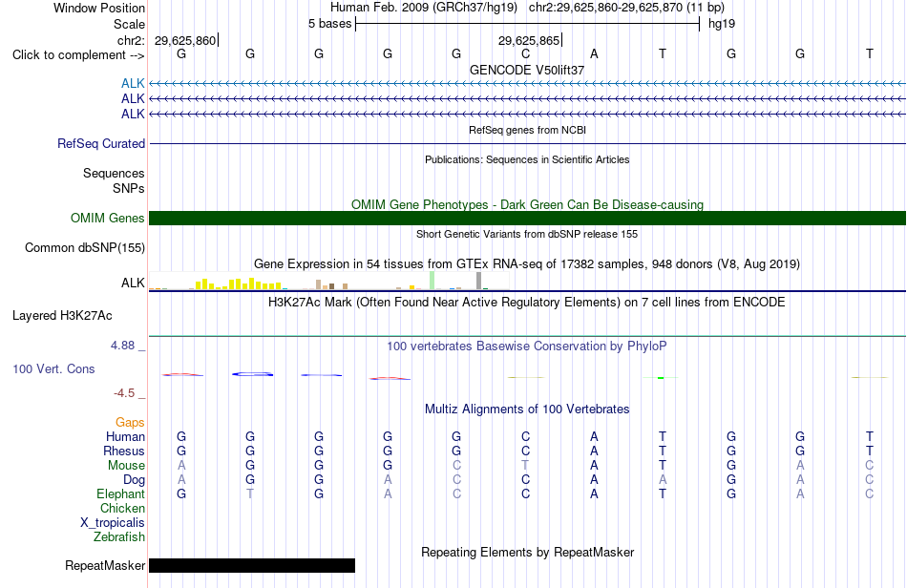Open 'RefSeq genes from NCBI' track title
Viewport: 907px width, 588px height.
pos(527,130)
